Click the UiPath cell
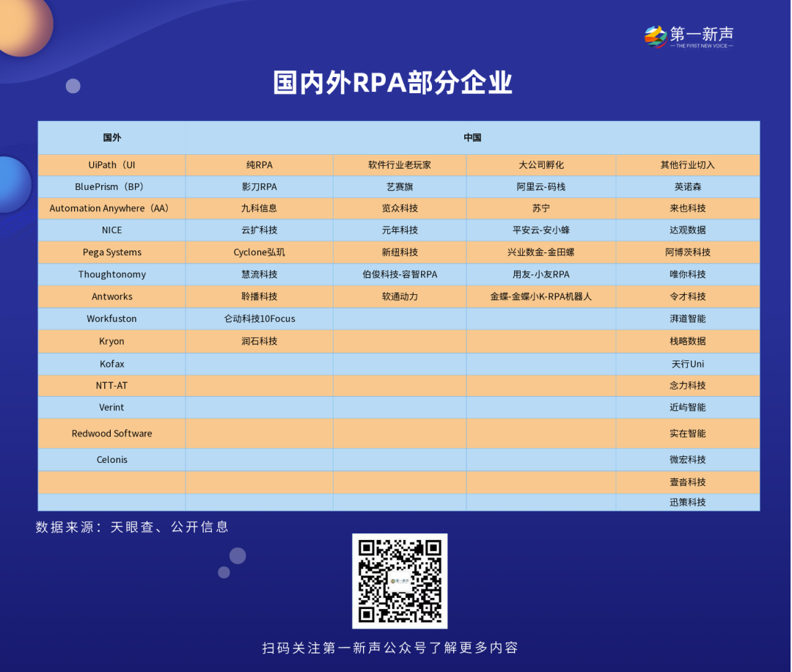This screenshot has width=792, height=672. pyautogui.click(x=111, y=165)
